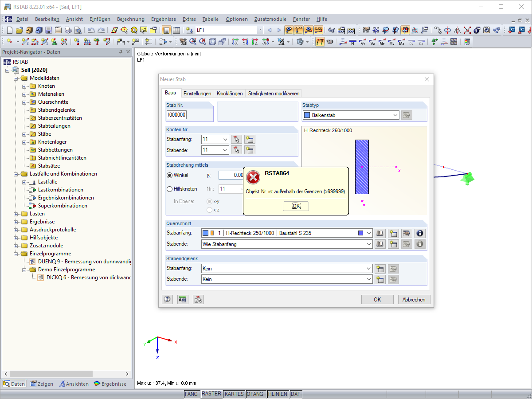
Task: Open the Stabanfang node number dropdown
Action: (x=226, y=139)
